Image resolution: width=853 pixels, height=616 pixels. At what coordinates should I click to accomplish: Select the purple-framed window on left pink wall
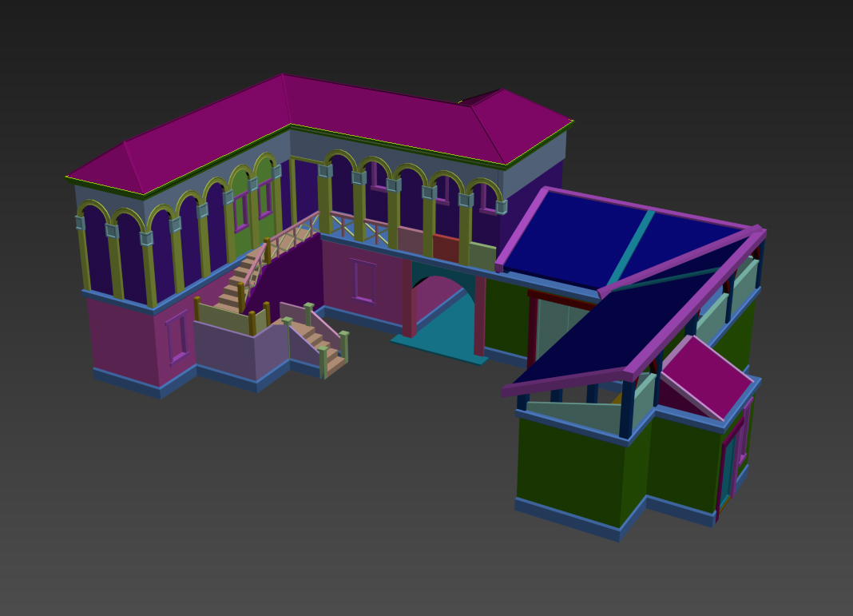tap(177, 337)
